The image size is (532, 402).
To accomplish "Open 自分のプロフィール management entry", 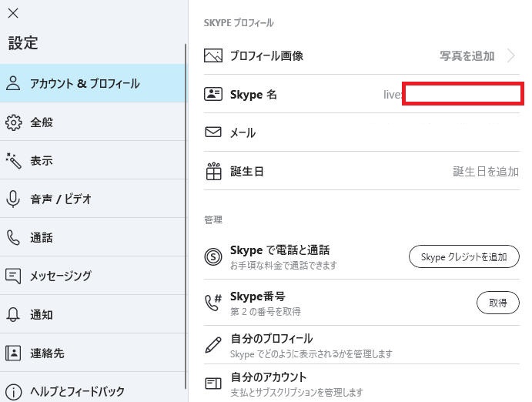I will point(362,345).
